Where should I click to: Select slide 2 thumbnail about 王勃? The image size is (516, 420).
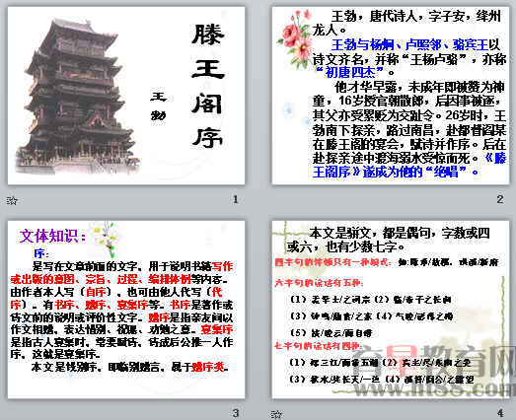[x=391, y=96]
